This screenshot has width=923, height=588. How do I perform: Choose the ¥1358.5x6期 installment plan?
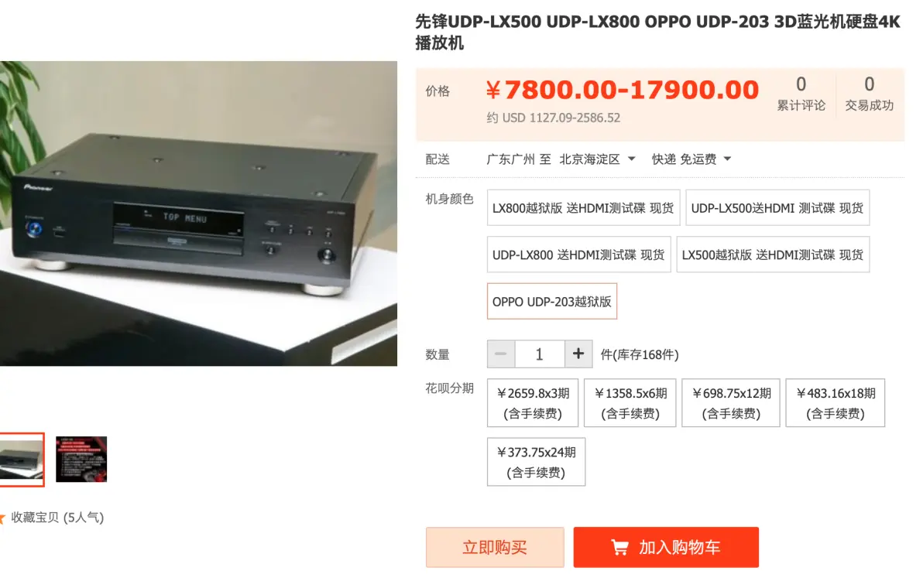click(x=630, y=403)
